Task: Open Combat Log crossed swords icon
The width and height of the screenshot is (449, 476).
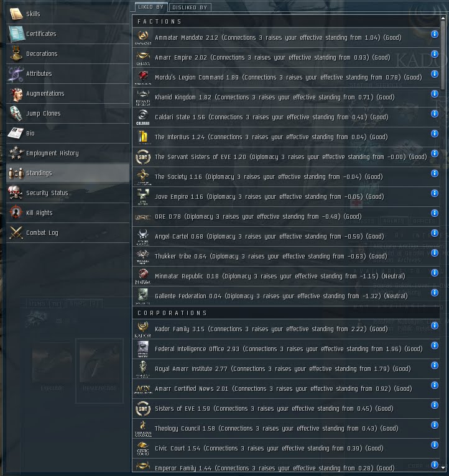Action: [x=16, y=232]
